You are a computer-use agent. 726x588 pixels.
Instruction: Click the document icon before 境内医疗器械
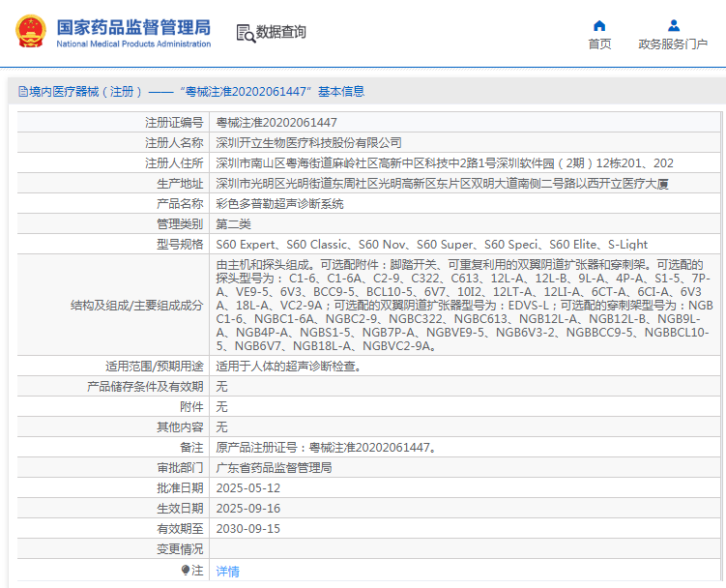coord(21,92)
